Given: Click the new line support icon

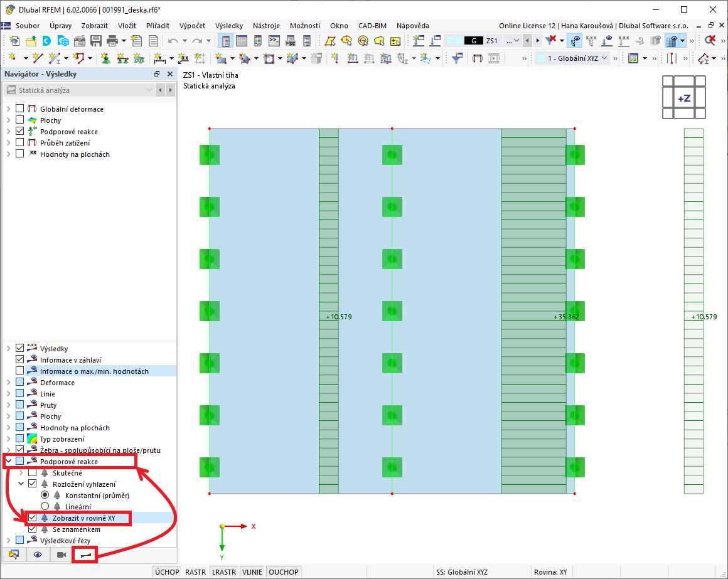Looking at the screenshot, I should click(x=122, y=58).
